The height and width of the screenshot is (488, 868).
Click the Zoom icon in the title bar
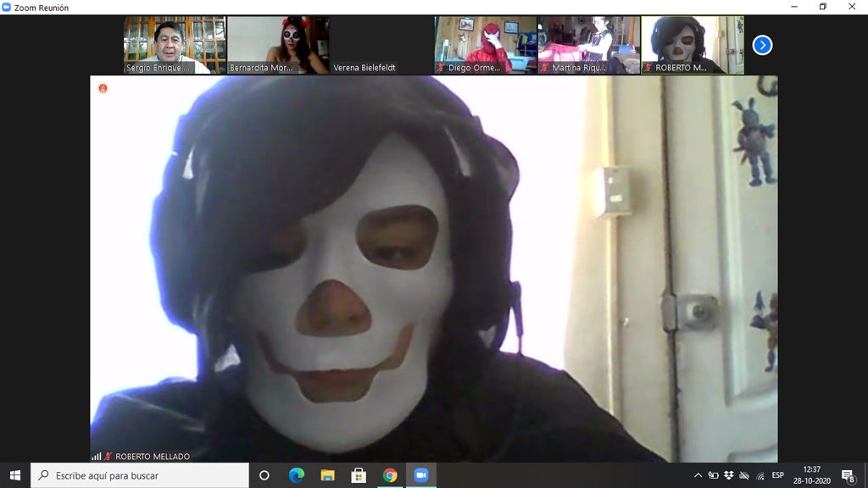pyautogui.click(x=7, y=8)
